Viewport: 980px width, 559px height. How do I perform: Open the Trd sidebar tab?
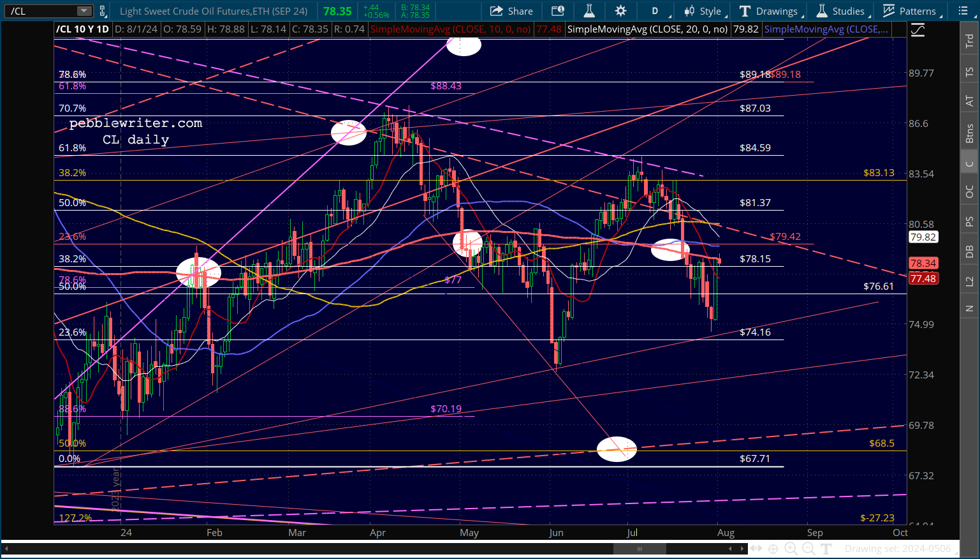[969, 41]
